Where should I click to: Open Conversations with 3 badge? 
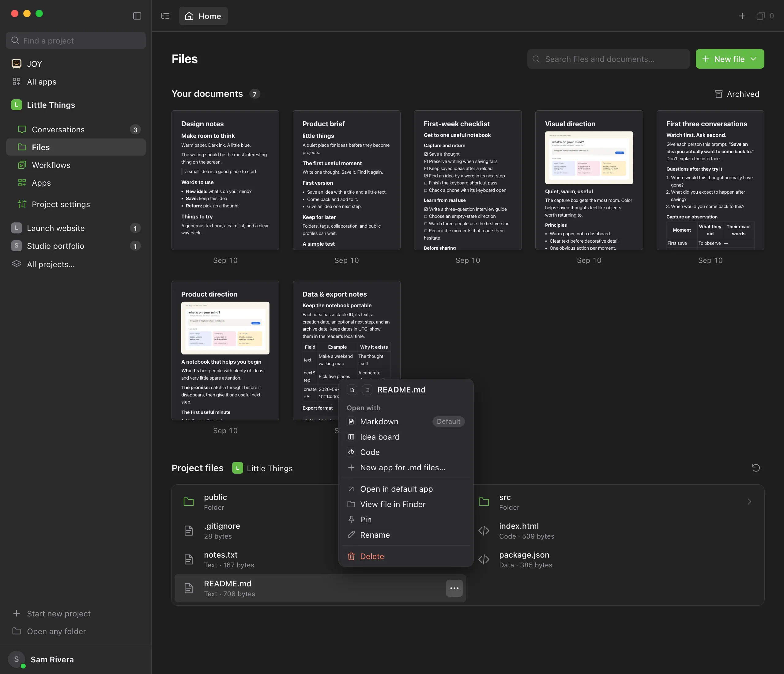[x=76, y=129]
